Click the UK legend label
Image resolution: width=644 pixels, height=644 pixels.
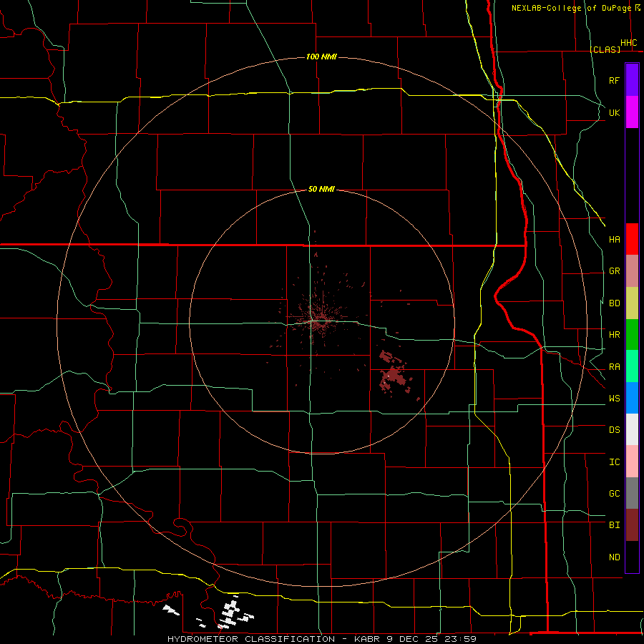coord(614,112)
